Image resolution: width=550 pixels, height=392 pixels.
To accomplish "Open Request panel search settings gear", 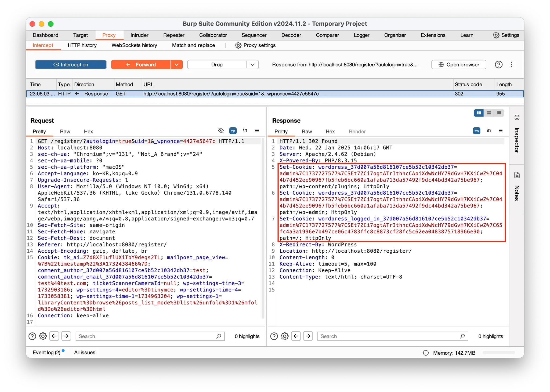I will point(43,336).
